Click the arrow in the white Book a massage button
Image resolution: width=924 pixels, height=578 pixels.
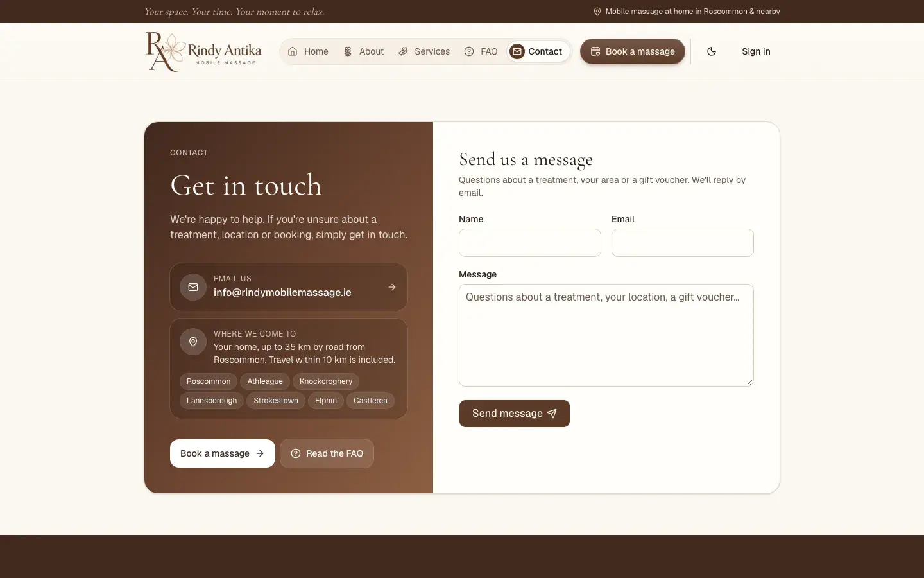point(260,453)
